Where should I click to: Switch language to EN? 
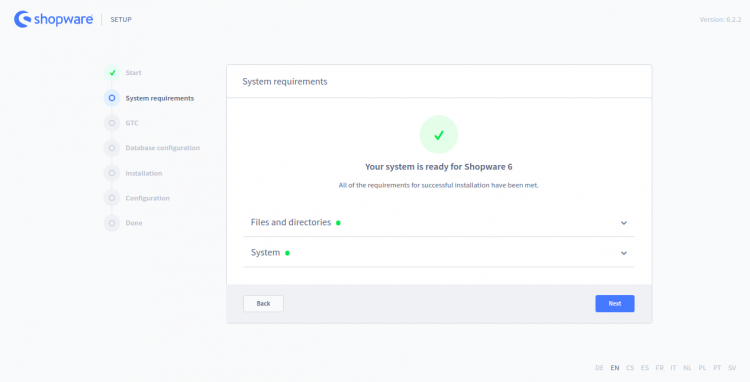(x=615, y=368)
